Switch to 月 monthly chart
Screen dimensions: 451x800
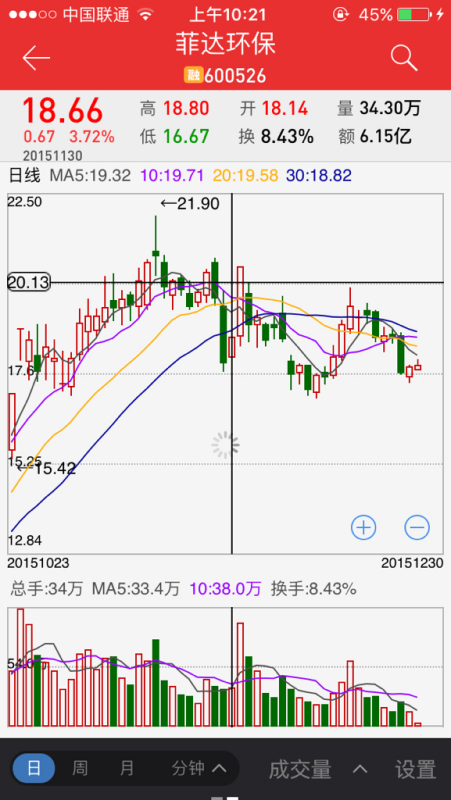tap(127, 768)
